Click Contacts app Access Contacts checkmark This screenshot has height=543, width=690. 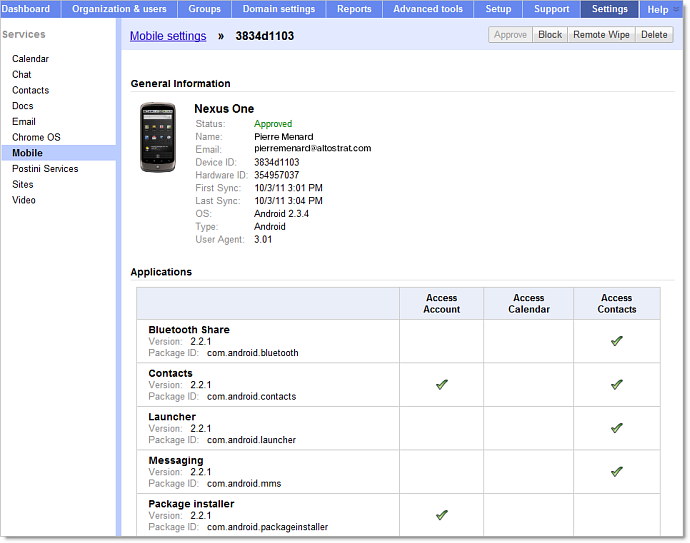(x=616, y=384)
